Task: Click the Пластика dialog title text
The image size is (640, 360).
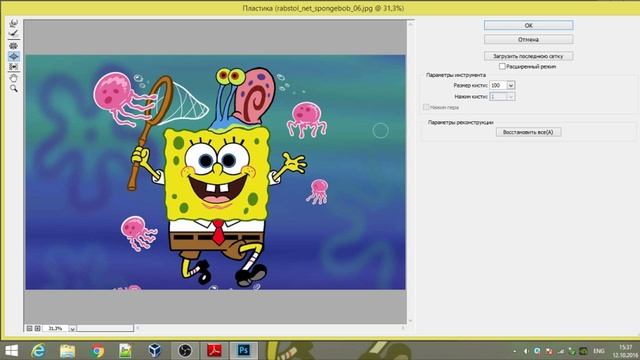Action: (x=323, y=8)
